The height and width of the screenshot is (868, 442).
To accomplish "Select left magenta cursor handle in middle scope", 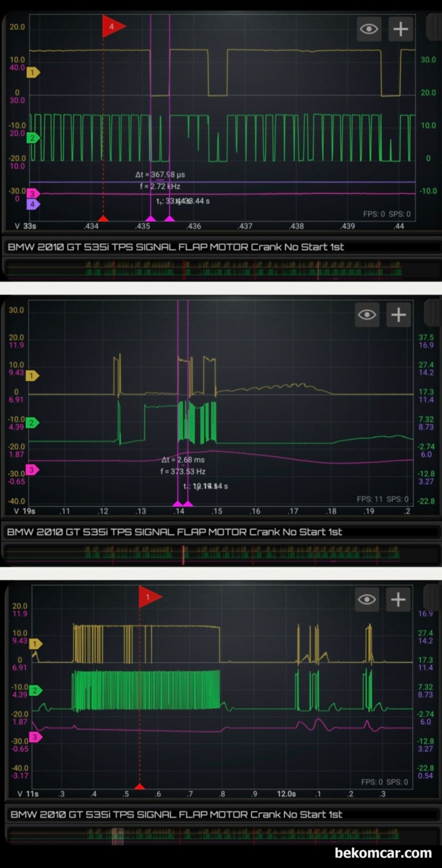I will point(178,504).
